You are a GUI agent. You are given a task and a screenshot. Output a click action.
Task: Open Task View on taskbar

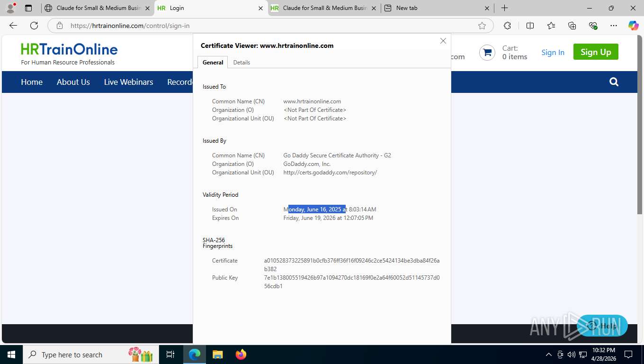[170, 355]
